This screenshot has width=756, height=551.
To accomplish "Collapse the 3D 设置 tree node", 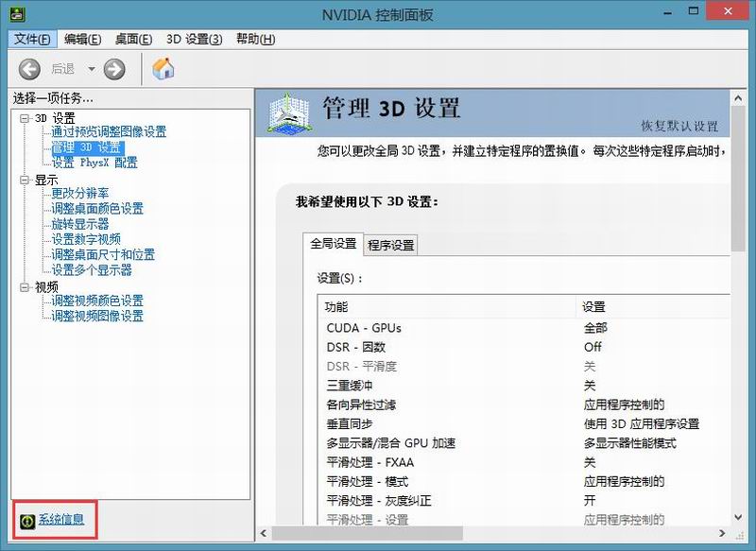I will click(x=25, y=117).
